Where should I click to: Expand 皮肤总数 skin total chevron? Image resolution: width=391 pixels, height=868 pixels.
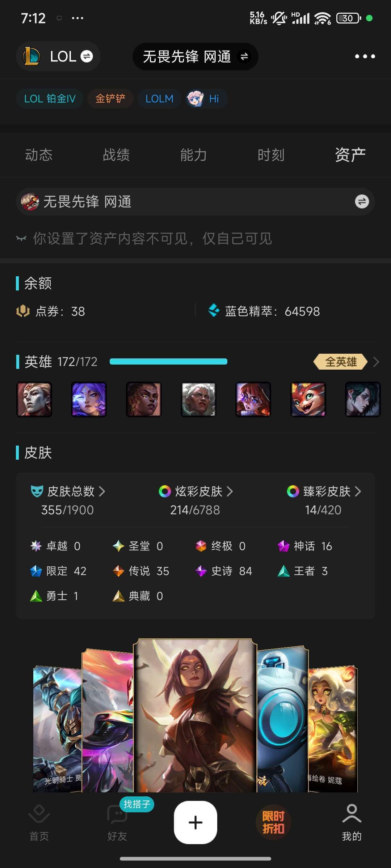click(102, 491)
